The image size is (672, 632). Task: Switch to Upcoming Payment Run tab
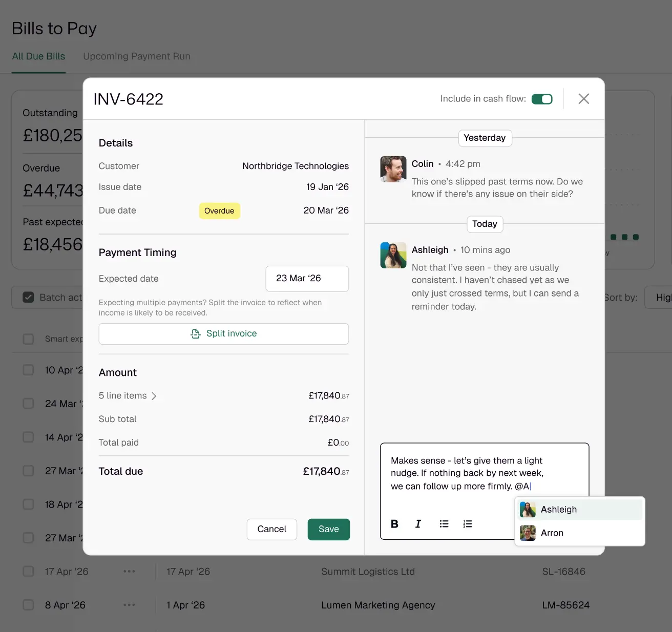[x=137, y=56]
